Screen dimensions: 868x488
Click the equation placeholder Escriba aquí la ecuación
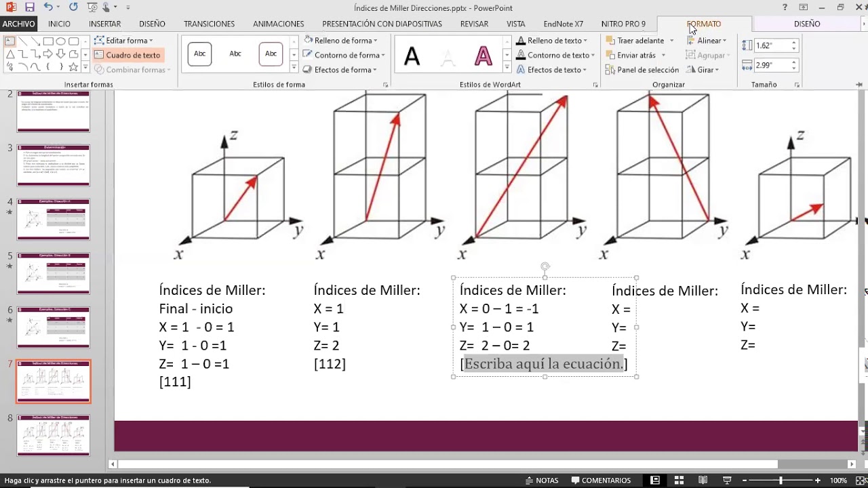pos(544,364)
